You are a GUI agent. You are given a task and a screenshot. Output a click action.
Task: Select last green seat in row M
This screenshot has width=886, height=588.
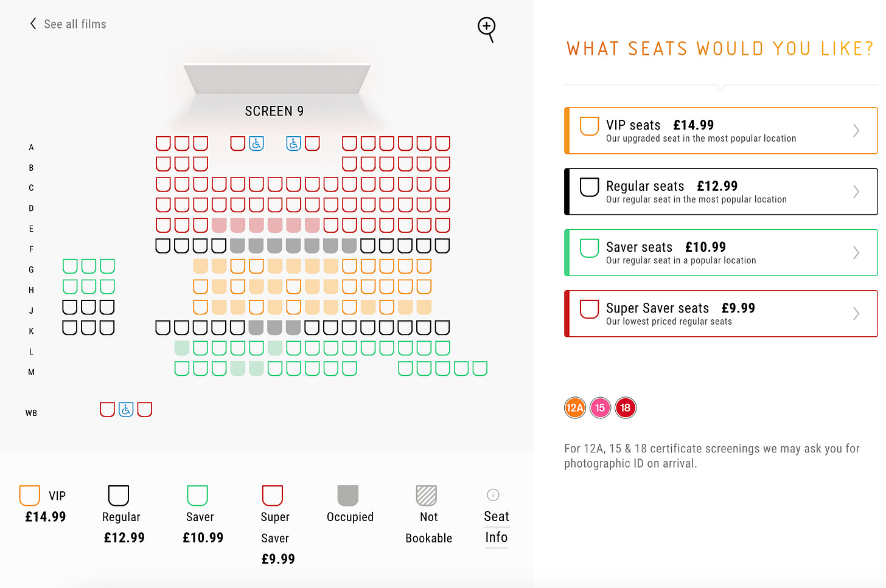[x=480, y=368]
